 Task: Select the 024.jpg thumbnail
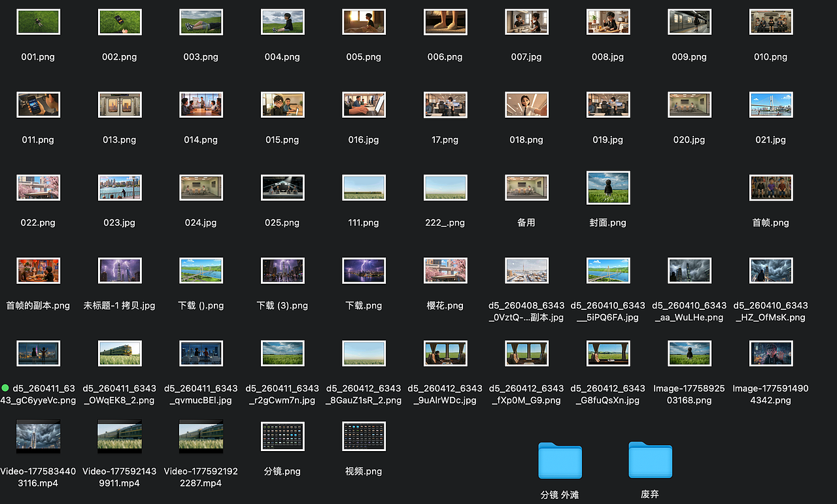(x=201, y=188)
